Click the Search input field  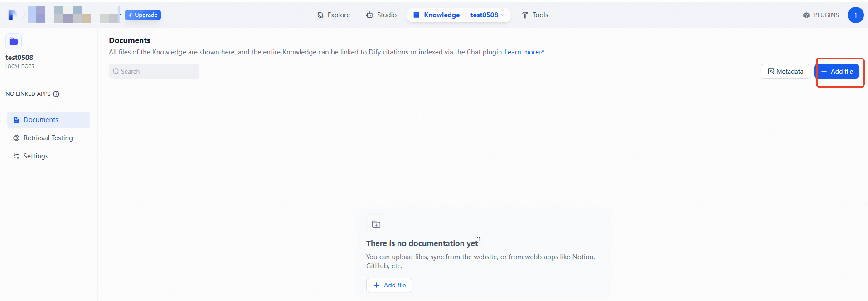[154, 71]
